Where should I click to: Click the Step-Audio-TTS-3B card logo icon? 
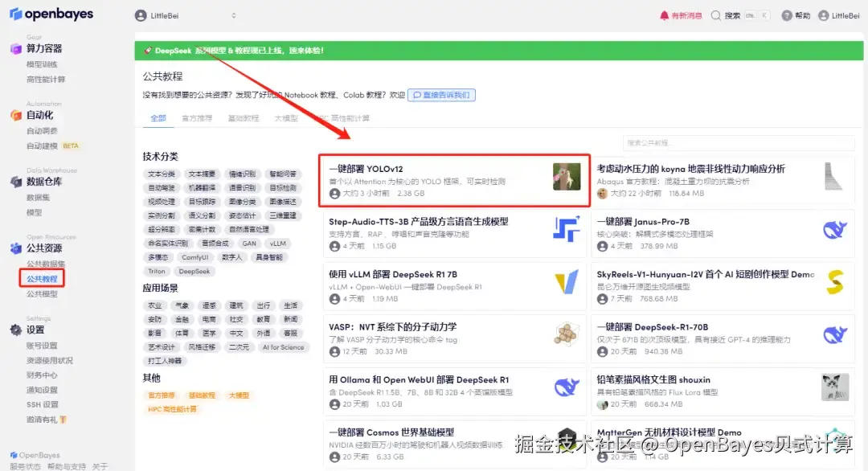[x=567, y=228]
